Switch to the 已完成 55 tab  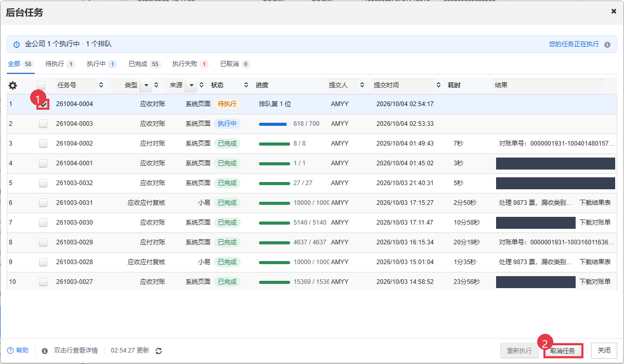coord(145,64)
